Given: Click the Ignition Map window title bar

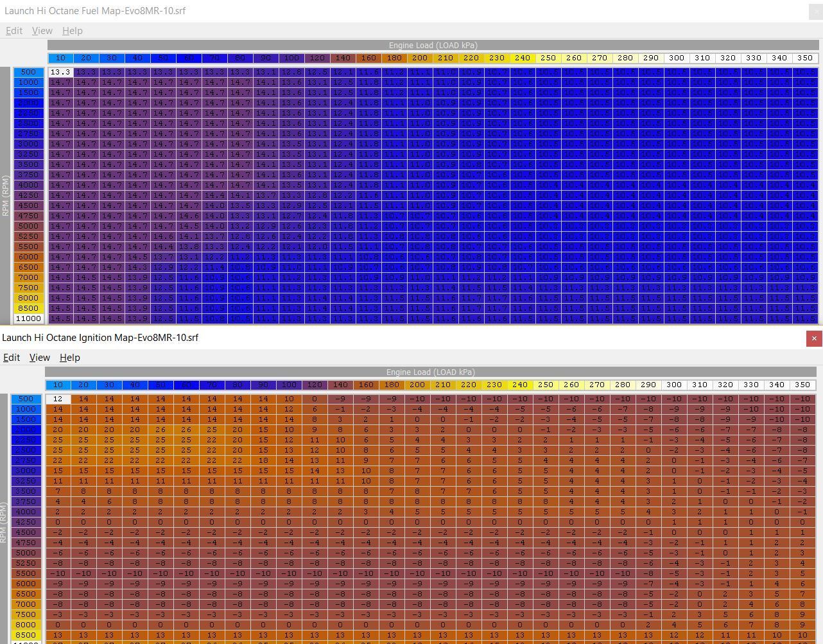Looking at the screenshot, I should (385, 338).
